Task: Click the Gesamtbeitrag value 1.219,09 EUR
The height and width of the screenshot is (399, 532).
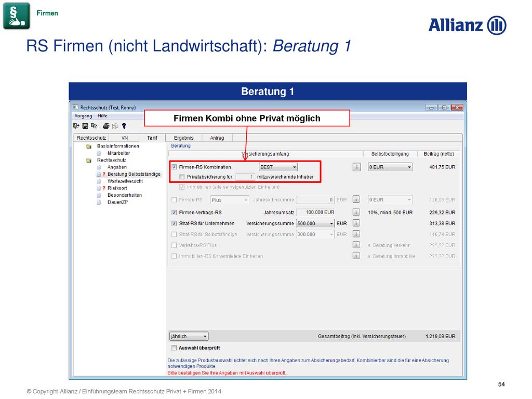Action: [441, 336]
